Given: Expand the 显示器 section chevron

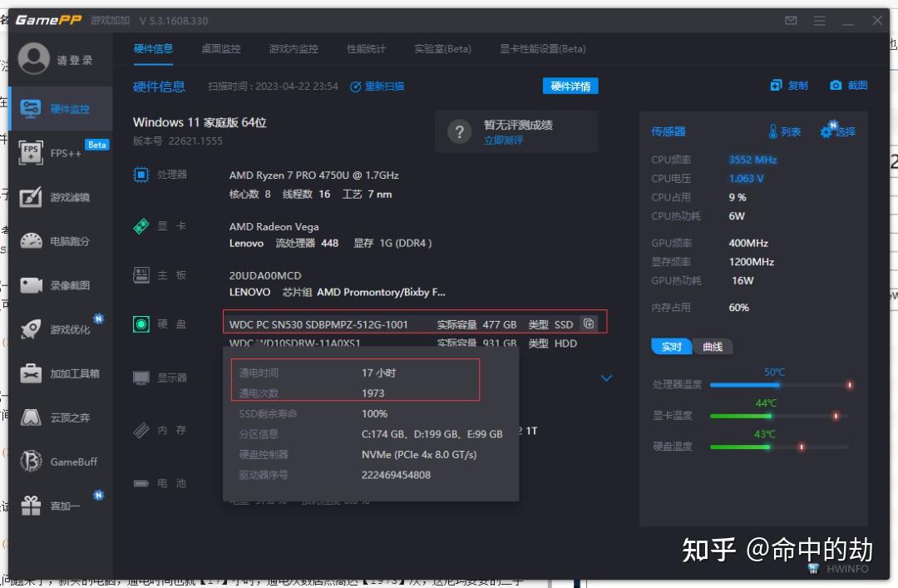Looking at the screenshot, I should pyautogui.click(x=606, y=378).
